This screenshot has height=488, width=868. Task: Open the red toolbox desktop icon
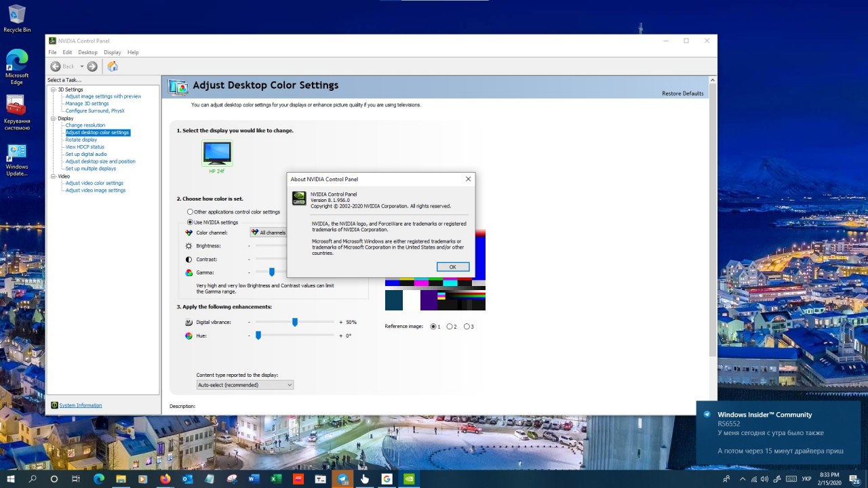(x=17, y=113)
